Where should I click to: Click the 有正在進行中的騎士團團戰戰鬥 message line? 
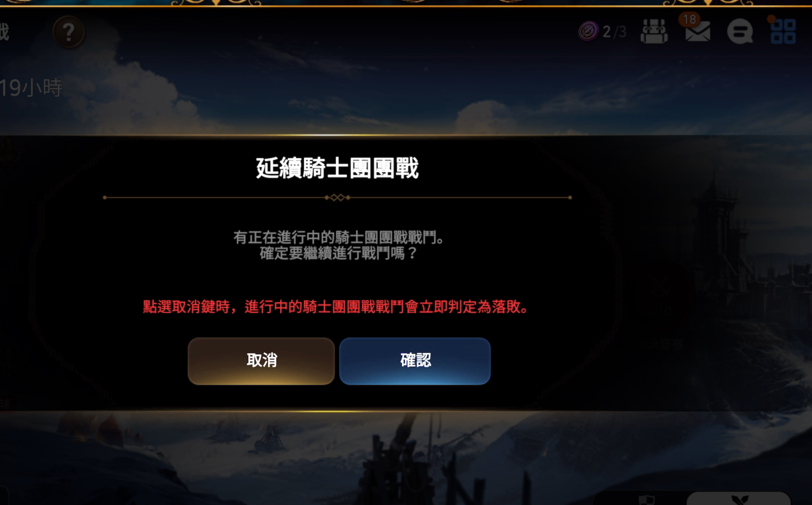[x=339, y=238]
